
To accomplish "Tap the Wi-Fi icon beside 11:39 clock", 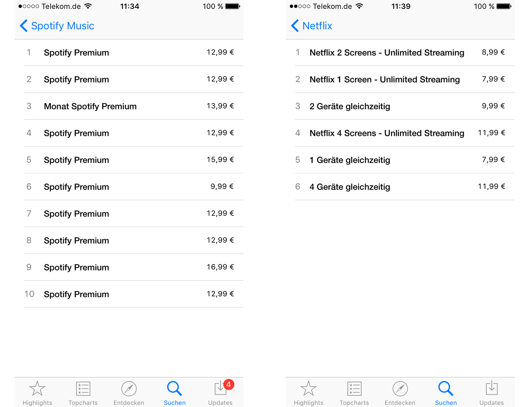I will (359, 6).
